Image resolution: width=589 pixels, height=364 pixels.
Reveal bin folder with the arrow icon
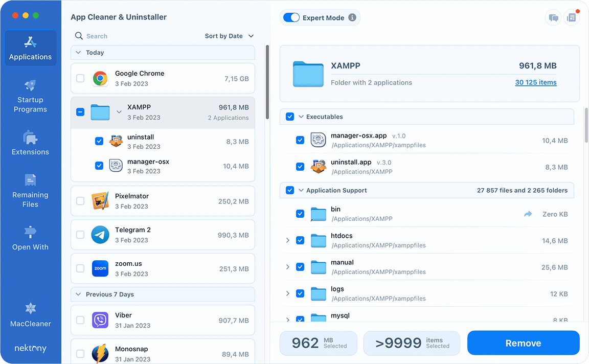(528, 214)
